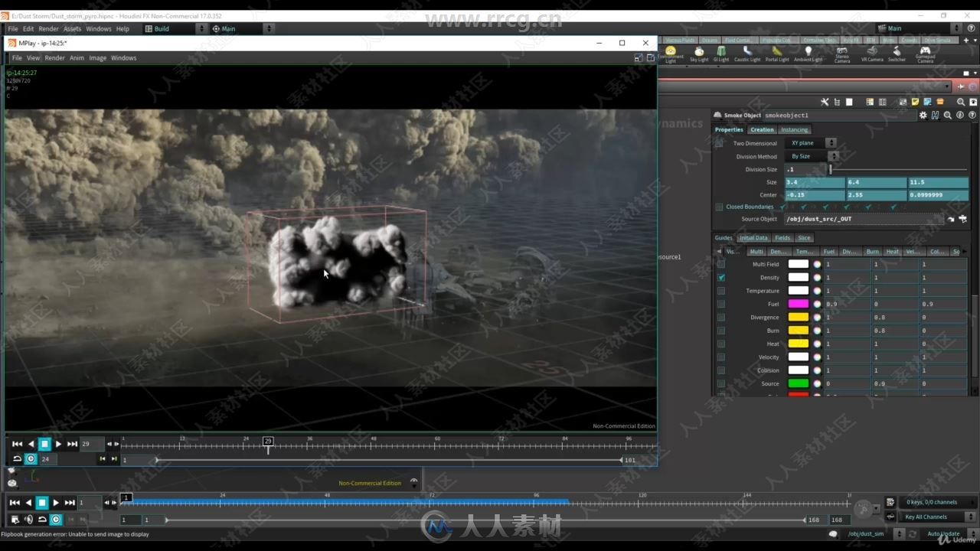Image resolution: width=980 pixels, height=551 pixels.
Task: Add a VR Camera from the shelf
Action: (872, 54)
